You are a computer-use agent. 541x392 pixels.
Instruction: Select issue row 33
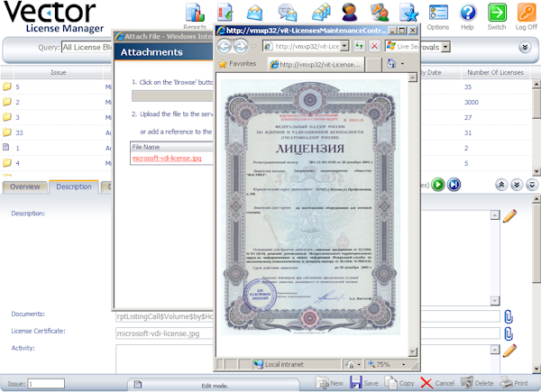click(x=19, y=132)
